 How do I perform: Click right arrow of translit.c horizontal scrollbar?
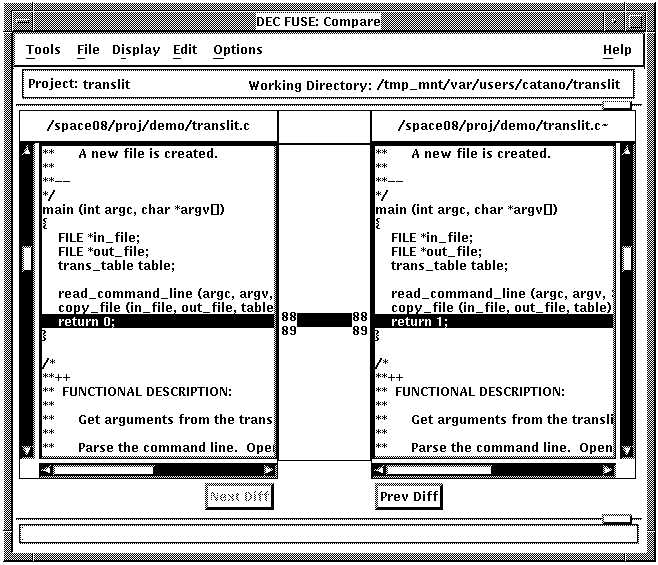[x=268, y=469]
